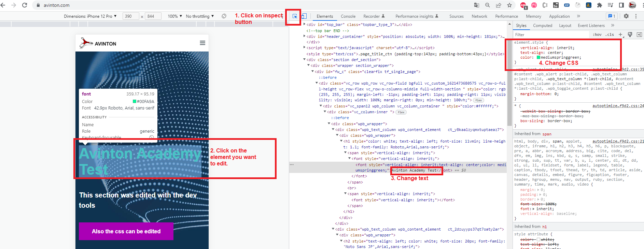Open DevTools settings gear
This screenshot has width=644, height=249.
[626, 16]
